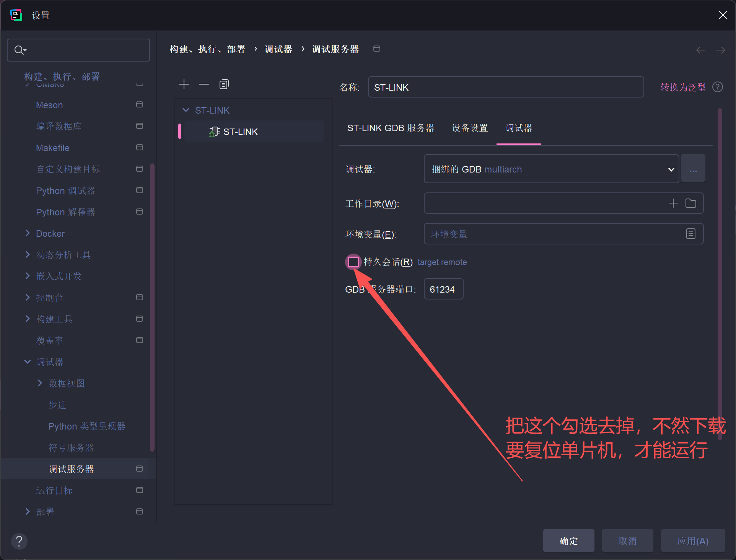Select ST-LINK server entry in list

pyautogui.click(x=254, y=132)
